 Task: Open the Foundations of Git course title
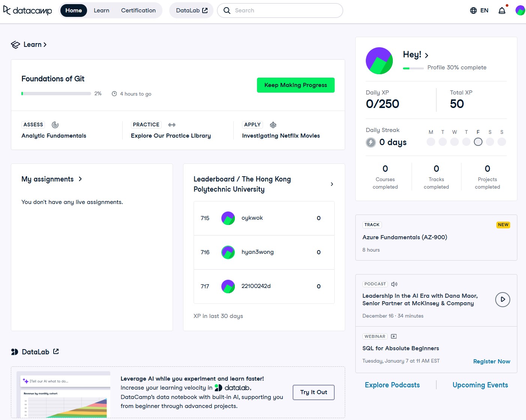[53, 79]
